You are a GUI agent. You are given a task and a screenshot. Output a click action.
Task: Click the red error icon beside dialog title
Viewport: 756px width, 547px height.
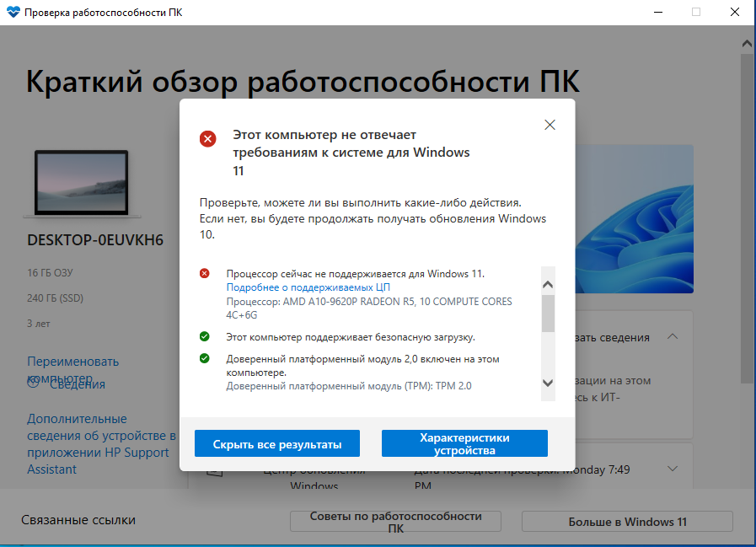pyautogui.click(x=208, y=139)
